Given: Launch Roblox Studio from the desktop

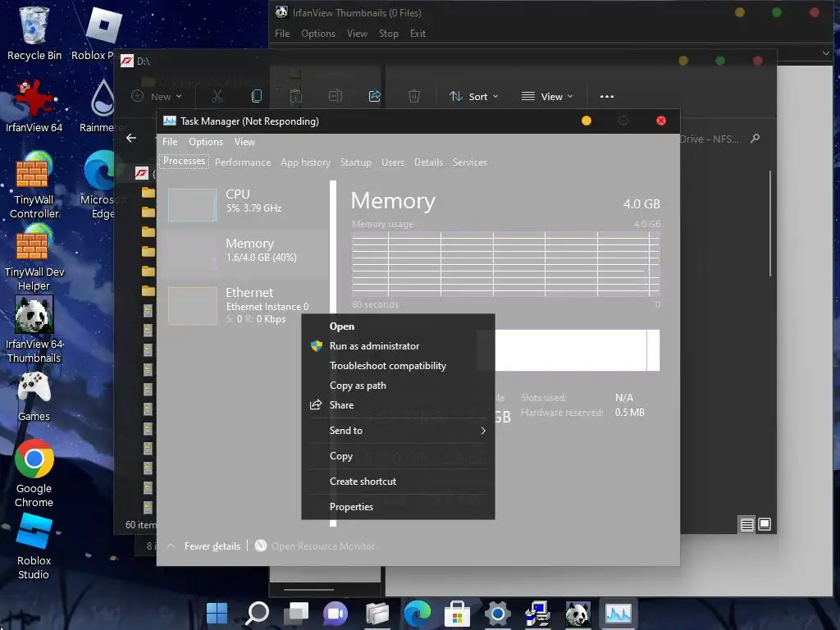Looking at the screenshot, I should pos(34,546).
